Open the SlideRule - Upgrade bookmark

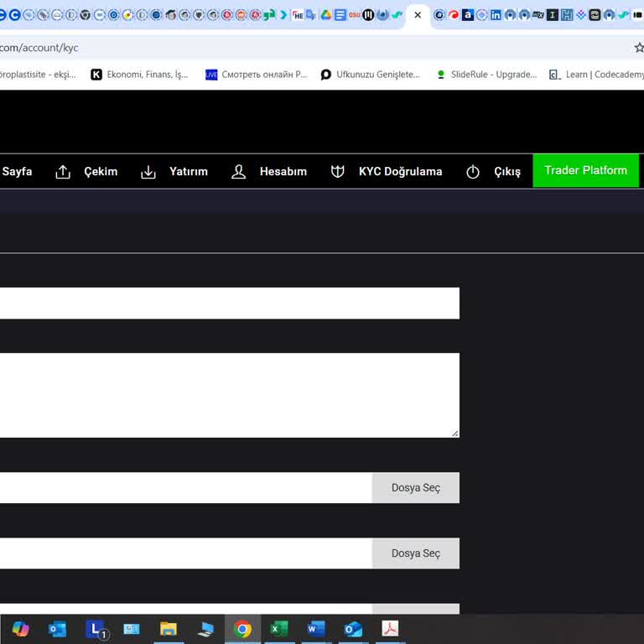(487, 75)
